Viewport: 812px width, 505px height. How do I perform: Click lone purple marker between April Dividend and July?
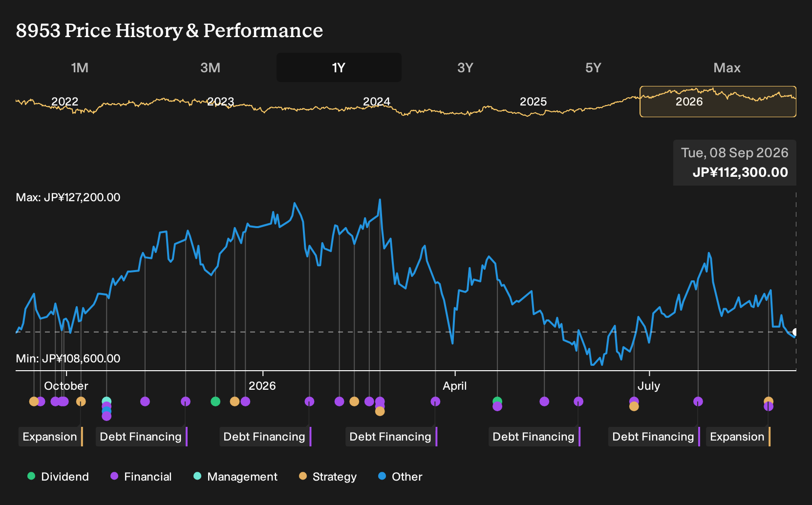coord(544,401)
